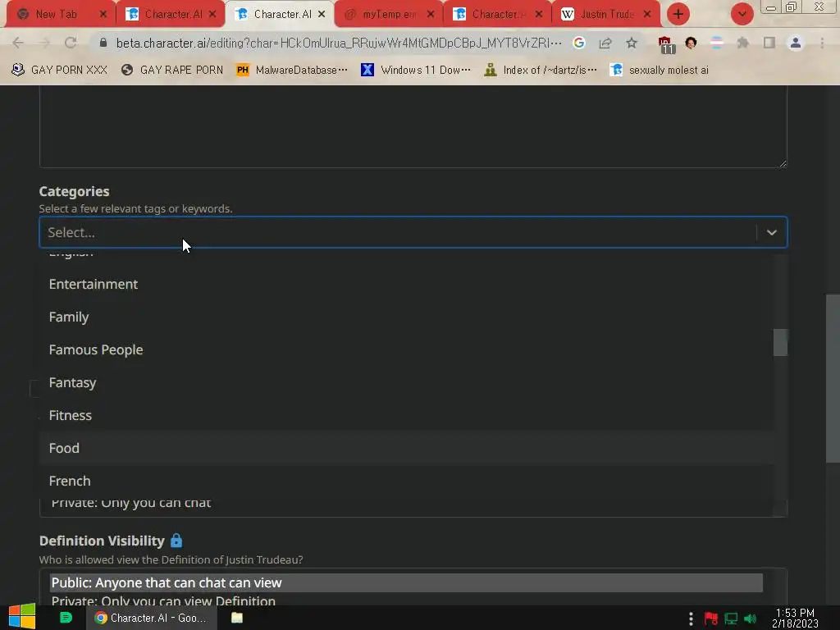840x630 pixels.
Task: Click the Google icon in the address bar
Action: 578,43
